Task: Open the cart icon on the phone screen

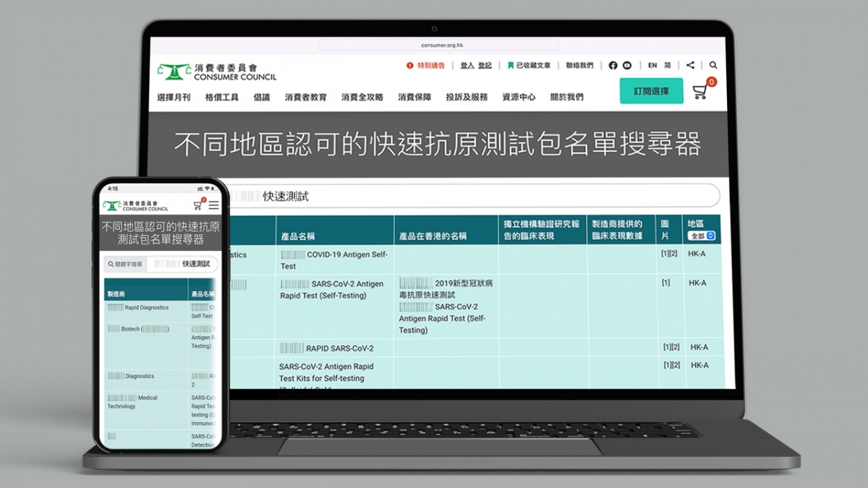Action: pyautogui.click(x=197, y=205)
